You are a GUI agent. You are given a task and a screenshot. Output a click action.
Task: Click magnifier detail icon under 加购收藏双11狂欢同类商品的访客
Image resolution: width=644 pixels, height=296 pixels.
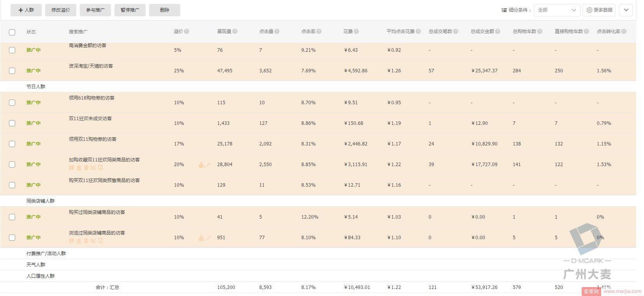tap(100, 168)
